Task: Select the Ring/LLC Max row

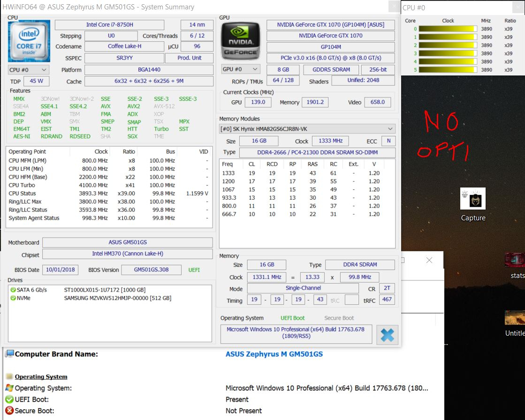Action: coord(109,202)
